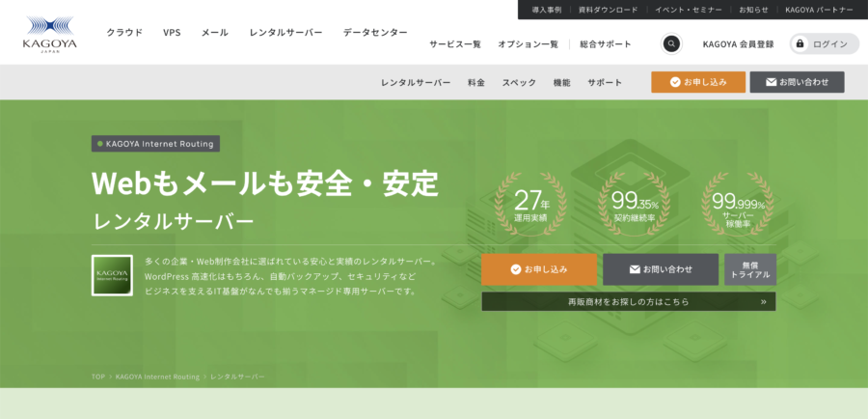This screenshot has width=868, height=419.
Task: Go to サービス一覧 link
Action: coord(455,44)
